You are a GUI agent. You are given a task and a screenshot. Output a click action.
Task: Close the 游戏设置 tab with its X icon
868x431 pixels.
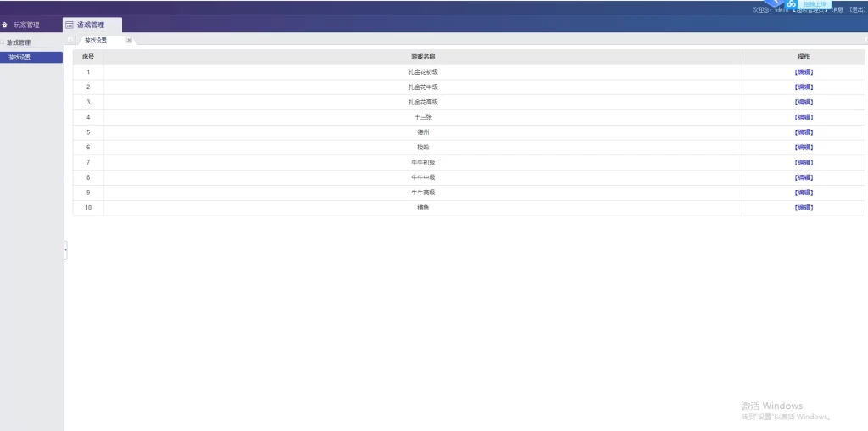pyautogui.click(x=129, y=40)
